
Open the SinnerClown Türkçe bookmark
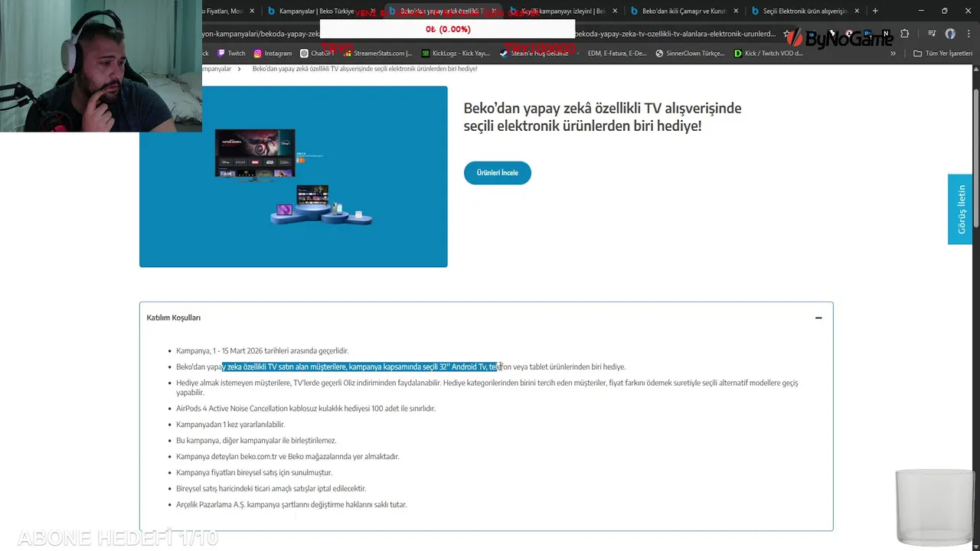coord(690,53)
